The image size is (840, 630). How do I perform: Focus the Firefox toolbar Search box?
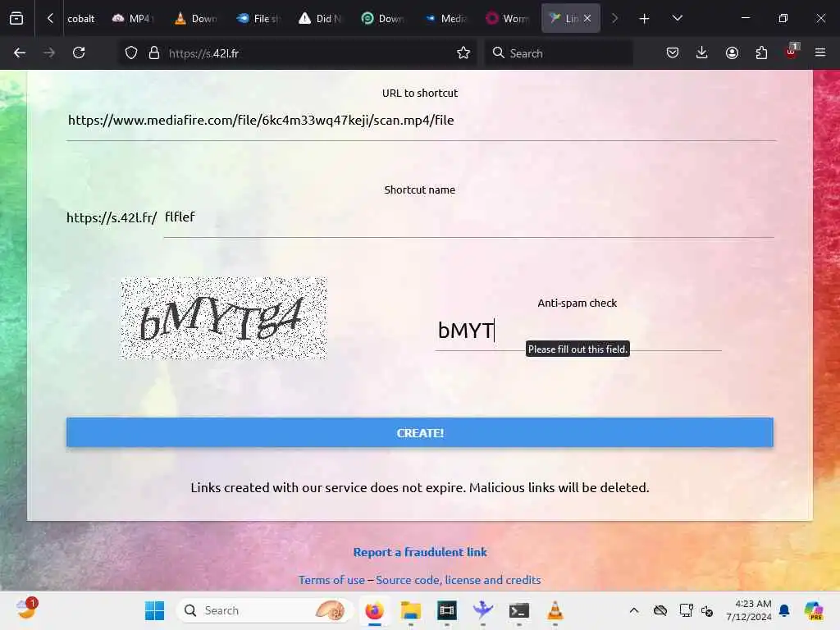point(559,53)
